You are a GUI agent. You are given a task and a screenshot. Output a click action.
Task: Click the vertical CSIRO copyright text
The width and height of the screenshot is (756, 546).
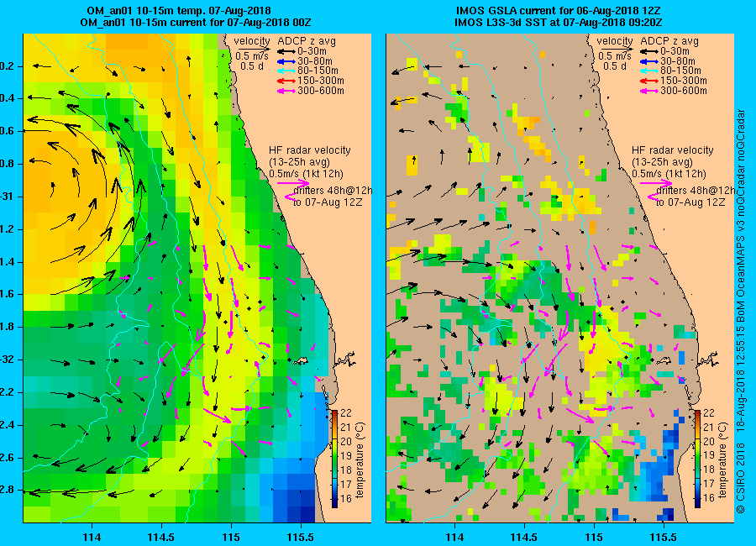tap(741, 312)
